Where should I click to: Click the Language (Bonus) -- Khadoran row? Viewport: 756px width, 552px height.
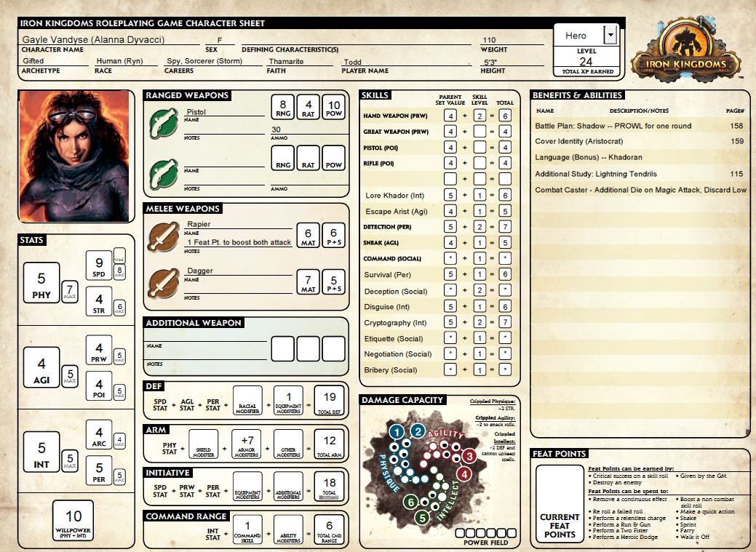640,157
